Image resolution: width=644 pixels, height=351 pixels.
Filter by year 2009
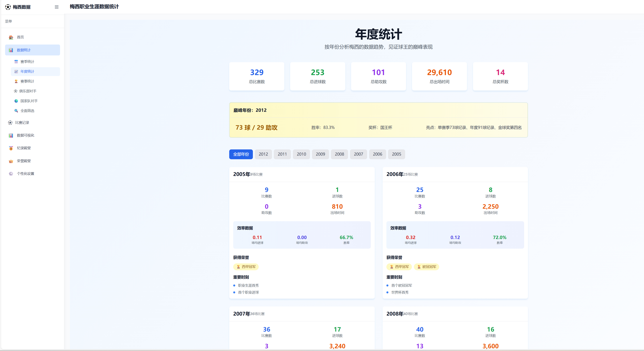point(320,154)
